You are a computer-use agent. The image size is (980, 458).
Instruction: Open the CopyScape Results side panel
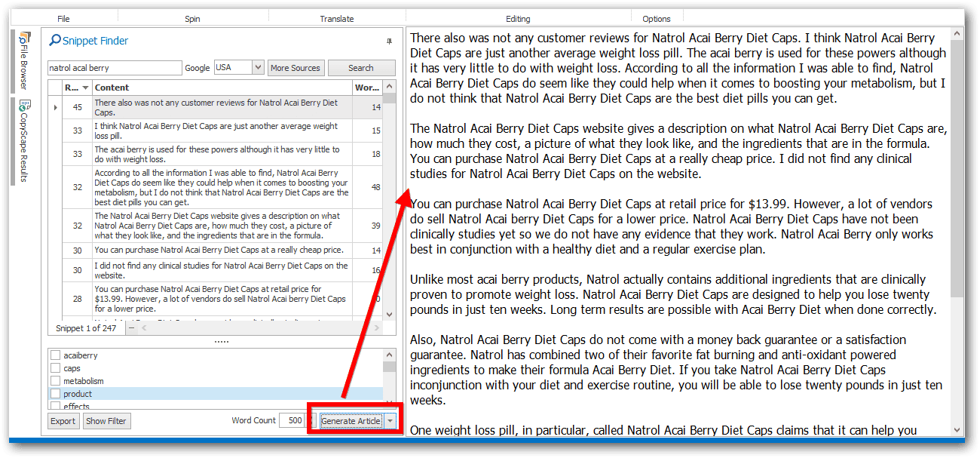coord(25,141)
